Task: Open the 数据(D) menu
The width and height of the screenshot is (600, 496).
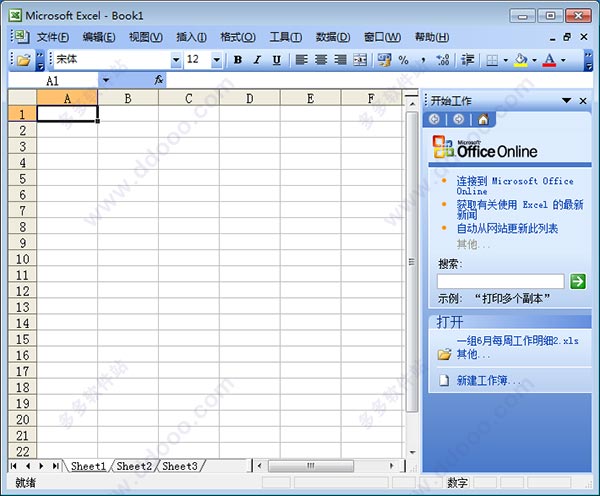Action: pyautogui.click(x=333, y=37)
